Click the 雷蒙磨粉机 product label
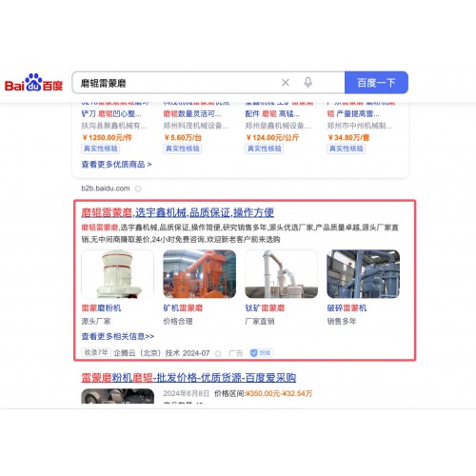The width and height of the screenshot is (476, 476). tap(101, 307)
